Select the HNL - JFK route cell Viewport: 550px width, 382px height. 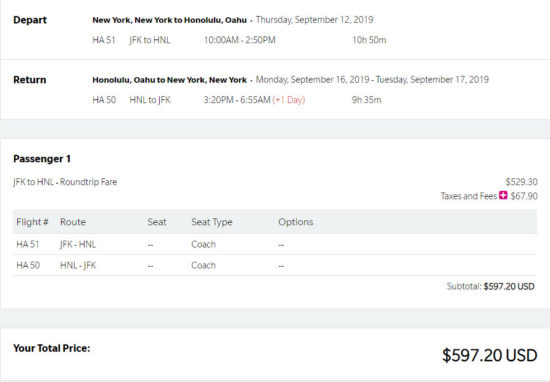click(78, 265)
